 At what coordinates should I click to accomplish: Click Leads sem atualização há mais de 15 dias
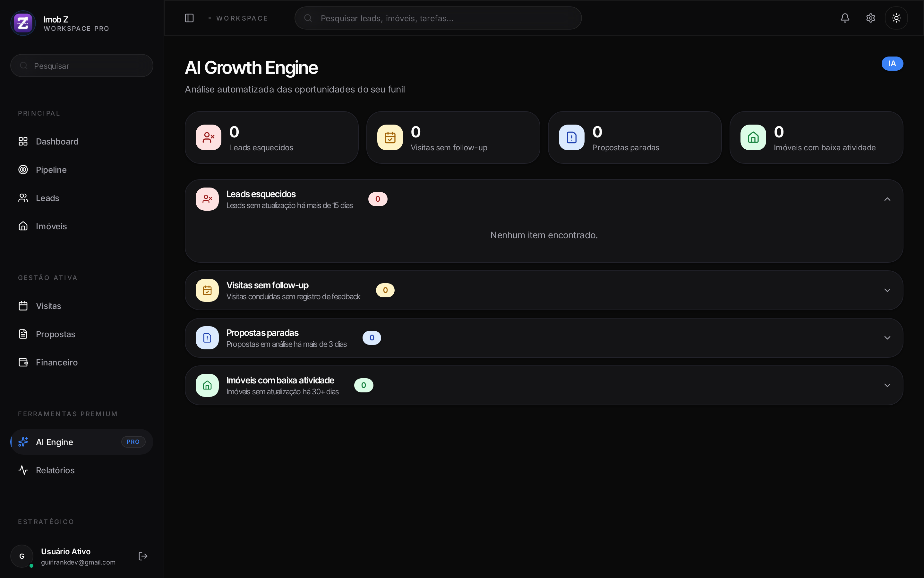[289, 206]
